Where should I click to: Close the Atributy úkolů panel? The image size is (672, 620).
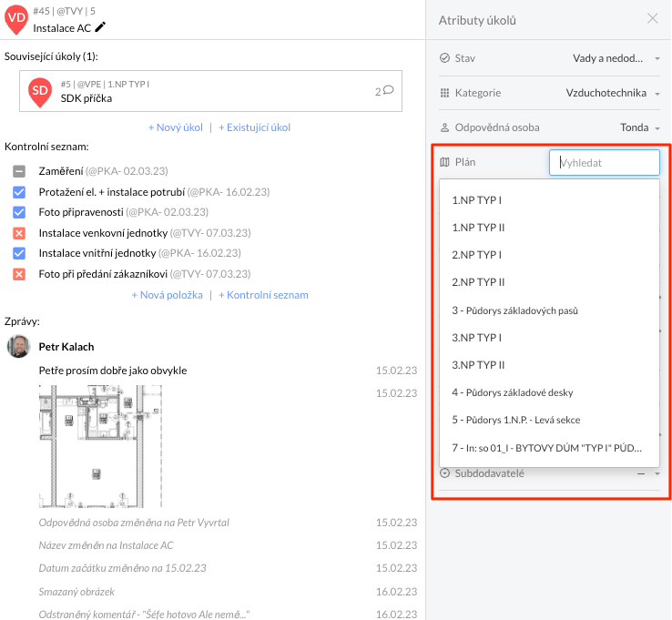652,18
